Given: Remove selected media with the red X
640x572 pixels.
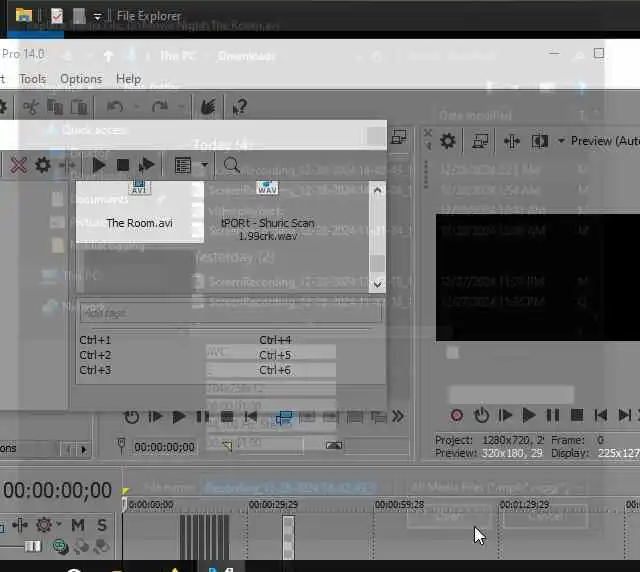Looking at the screenshot, I should (x=18, y=165).
